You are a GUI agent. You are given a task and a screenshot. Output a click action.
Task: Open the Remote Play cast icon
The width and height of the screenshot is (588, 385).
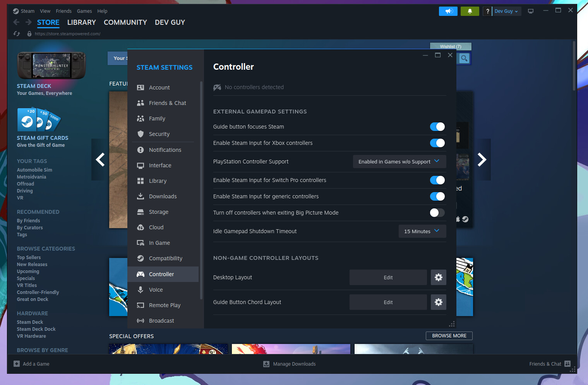tap(141, 305)
